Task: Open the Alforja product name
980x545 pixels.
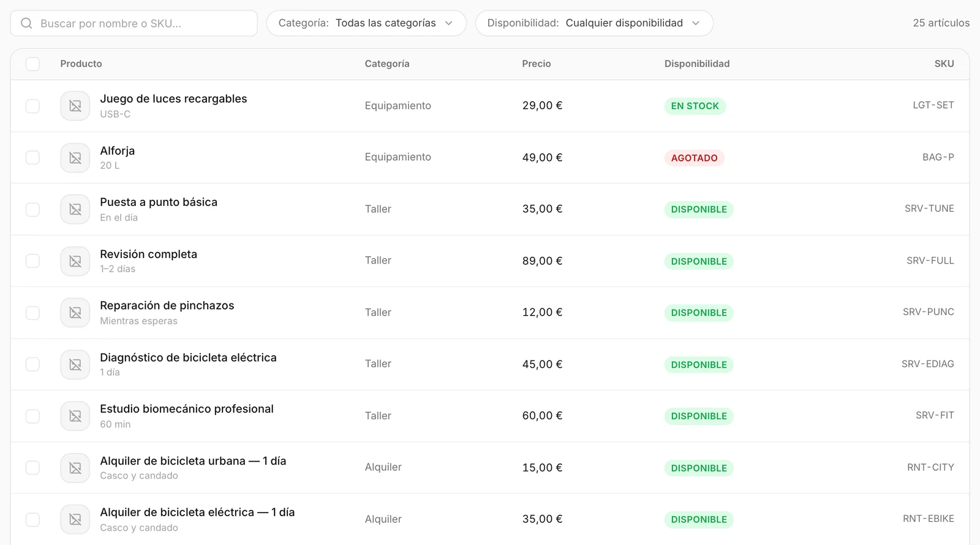Action: pos(118,151)
